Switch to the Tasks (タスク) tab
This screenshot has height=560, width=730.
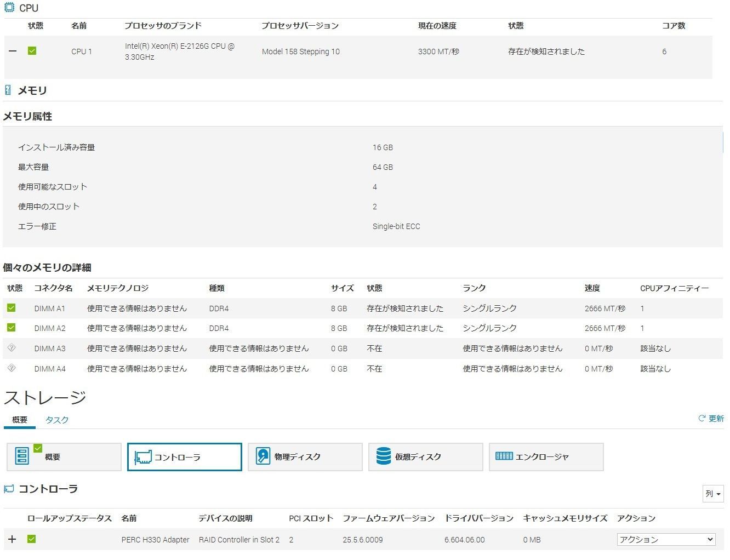57,420
